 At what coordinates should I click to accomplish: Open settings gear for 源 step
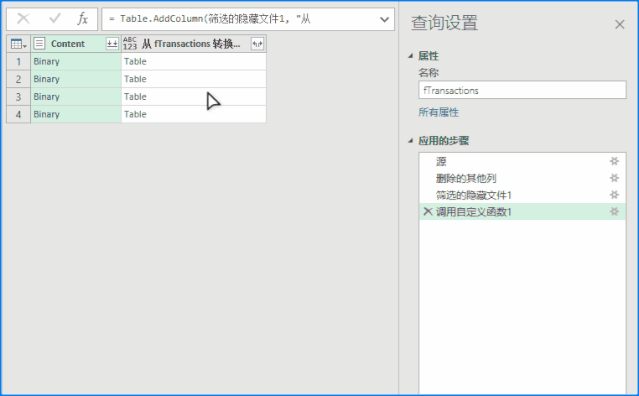(614, 161)
